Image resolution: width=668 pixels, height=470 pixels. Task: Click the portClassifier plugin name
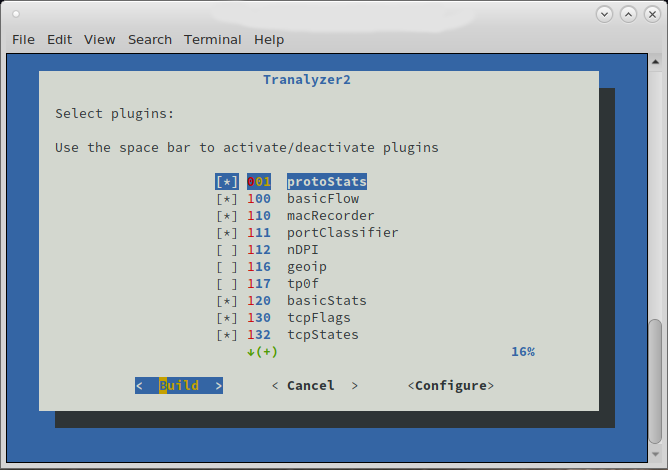(343, 233)
